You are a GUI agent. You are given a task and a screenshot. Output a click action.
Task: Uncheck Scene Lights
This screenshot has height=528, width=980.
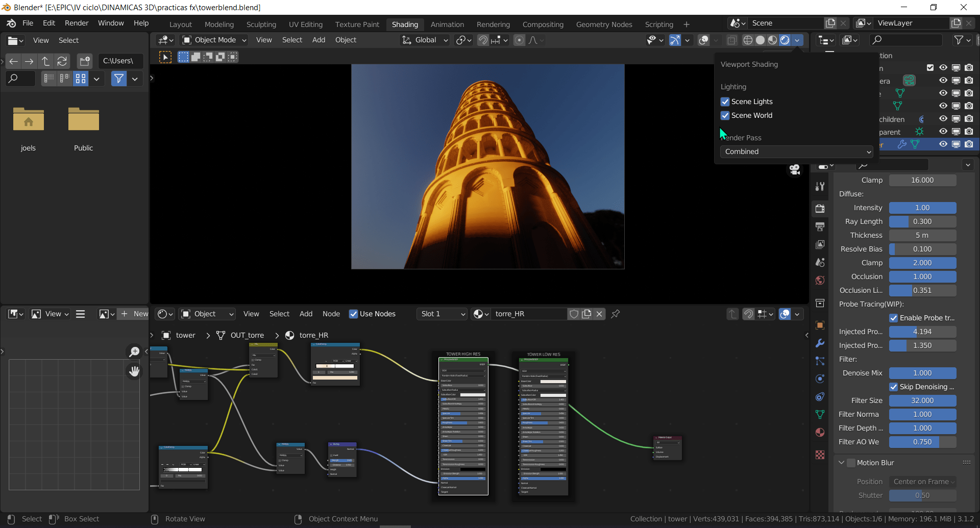[x=725, y=102]
